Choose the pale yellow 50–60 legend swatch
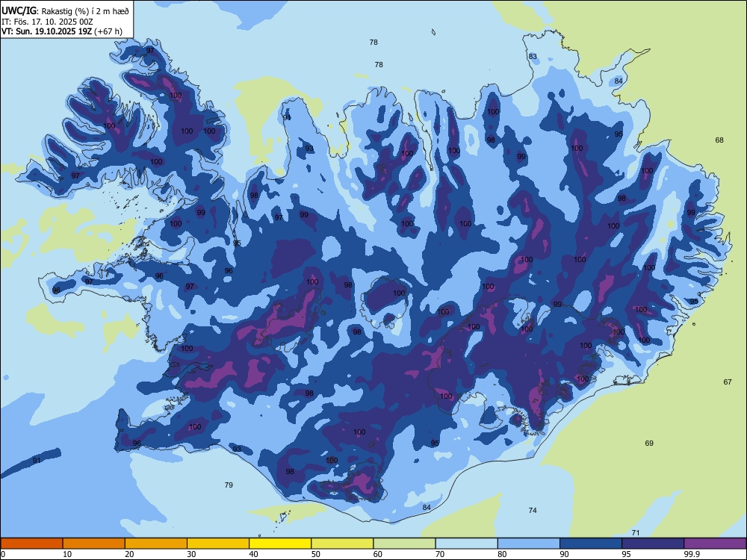This screenshot has height=560, width=747. tap(342, 544)
